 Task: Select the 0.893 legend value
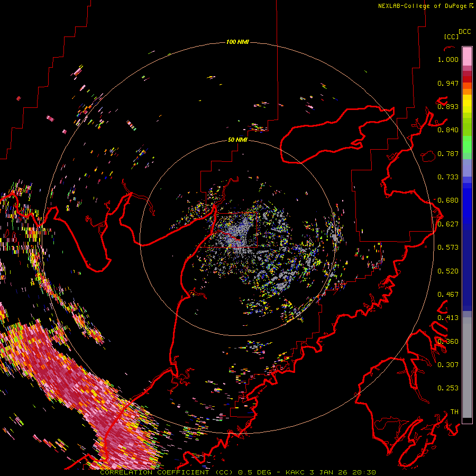click(448, 106)
